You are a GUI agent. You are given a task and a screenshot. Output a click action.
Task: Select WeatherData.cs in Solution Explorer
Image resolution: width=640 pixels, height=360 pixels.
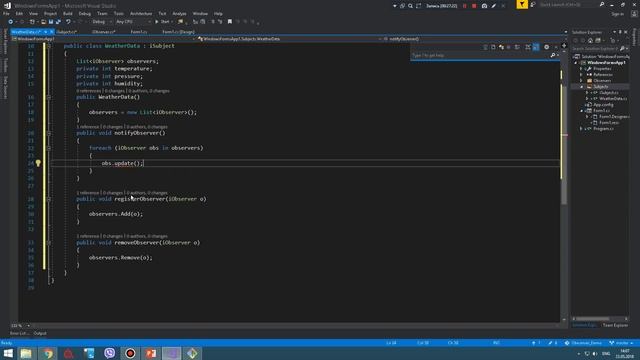612,98
